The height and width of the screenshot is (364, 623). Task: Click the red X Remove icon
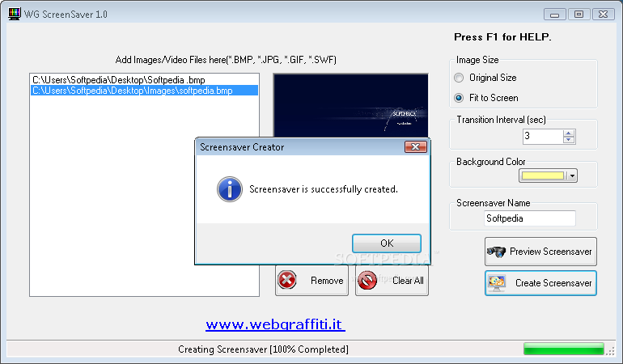(287, 280)
